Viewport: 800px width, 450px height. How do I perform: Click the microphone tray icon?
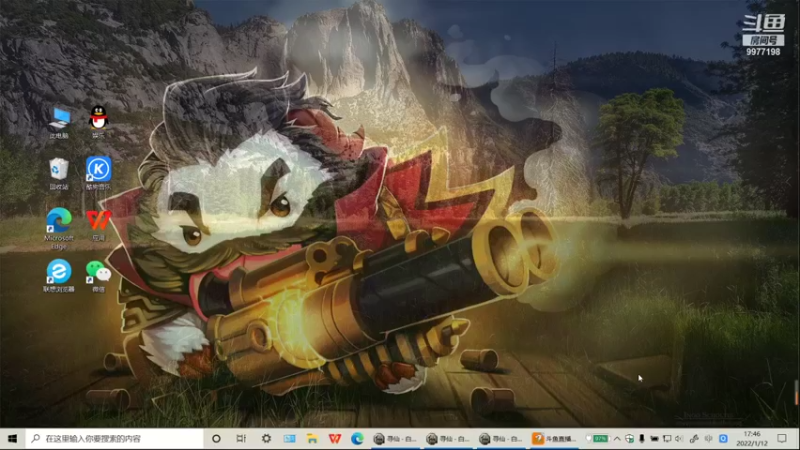642,438
